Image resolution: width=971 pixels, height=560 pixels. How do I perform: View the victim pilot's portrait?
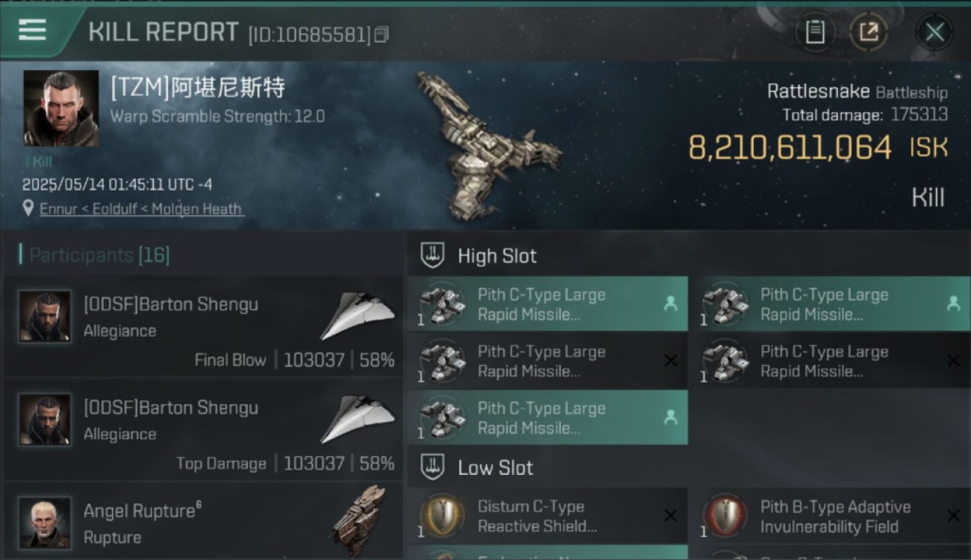click(x=61, y=108)
